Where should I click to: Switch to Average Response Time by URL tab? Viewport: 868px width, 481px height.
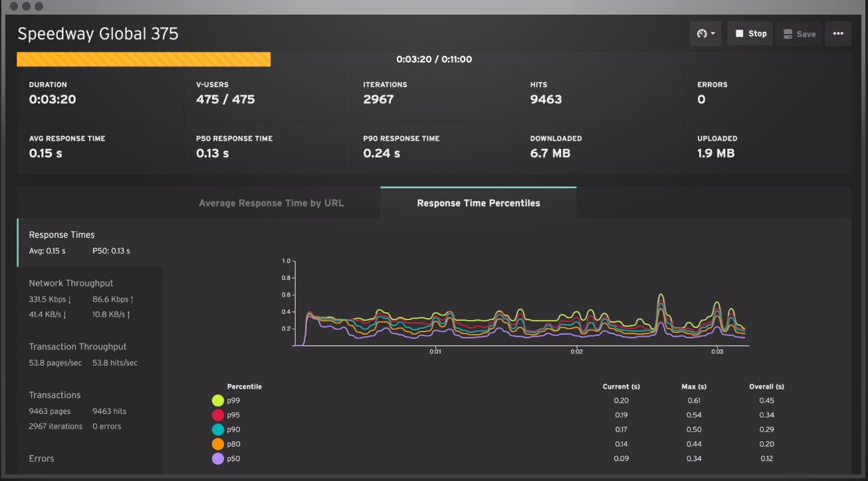click(271, 203)
